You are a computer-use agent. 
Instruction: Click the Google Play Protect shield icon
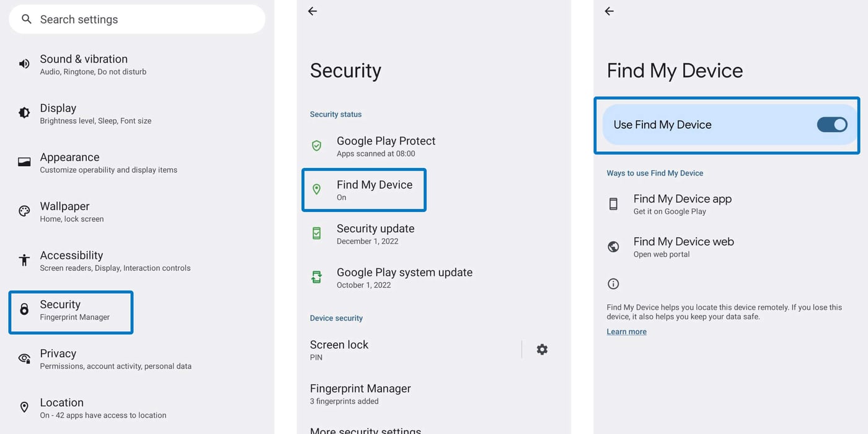click(317, 146)
